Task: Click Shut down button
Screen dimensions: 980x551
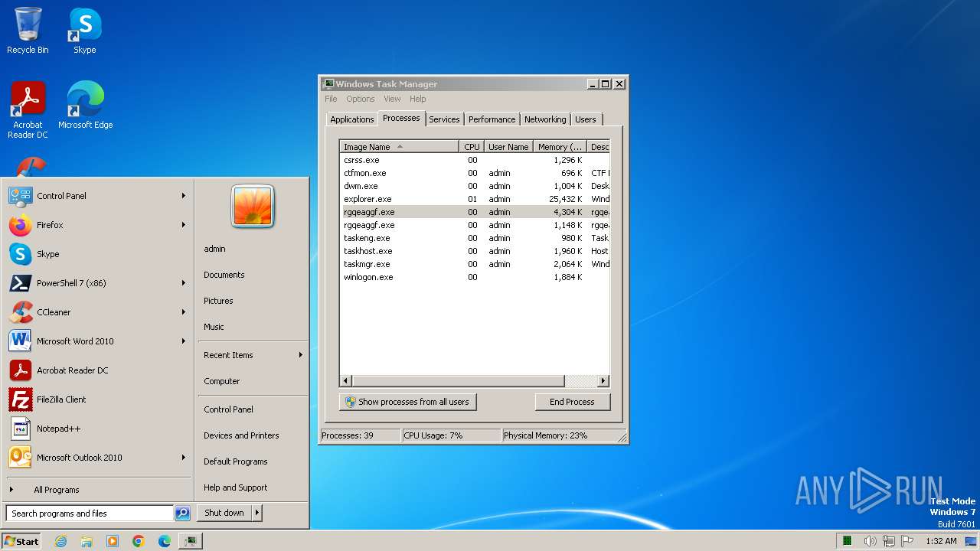Action: coord(224,513)
